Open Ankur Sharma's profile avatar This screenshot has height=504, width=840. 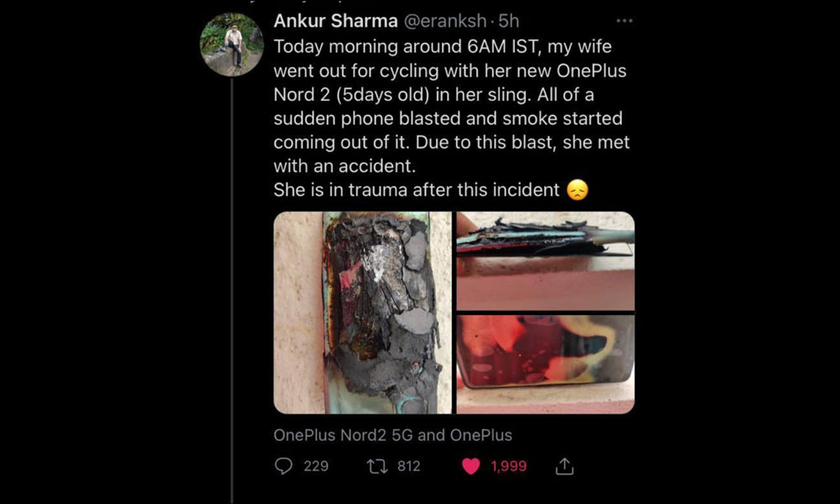pos(233,45)
